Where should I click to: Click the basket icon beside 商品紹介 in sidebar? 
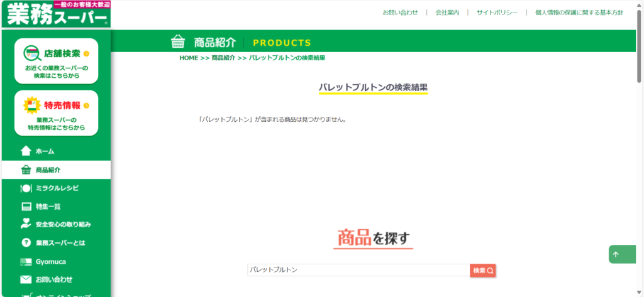26,170
